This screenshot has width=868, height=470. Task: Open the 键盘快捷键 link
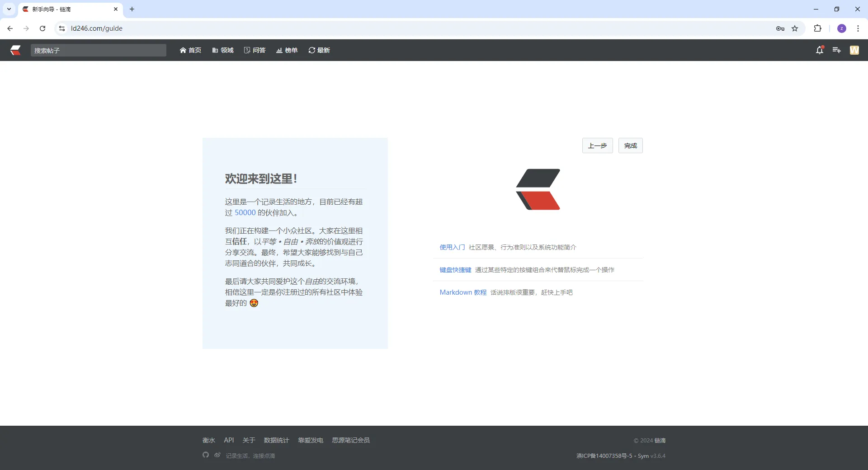(x=455, y=270)
